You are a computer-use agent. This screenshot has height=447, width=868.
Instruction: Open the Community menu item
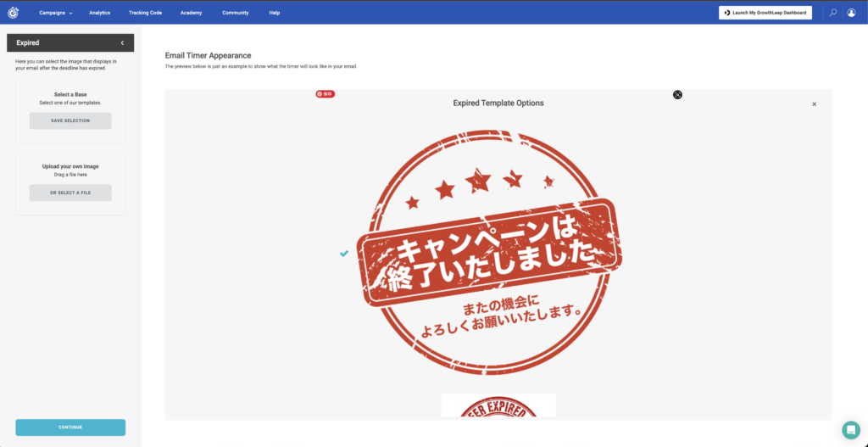point(236,13)
